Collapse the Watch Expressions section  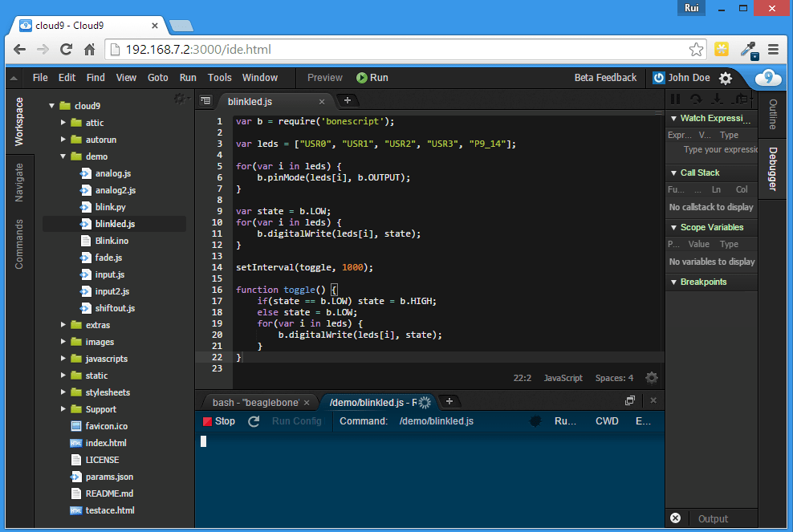[x=673, y=118]
